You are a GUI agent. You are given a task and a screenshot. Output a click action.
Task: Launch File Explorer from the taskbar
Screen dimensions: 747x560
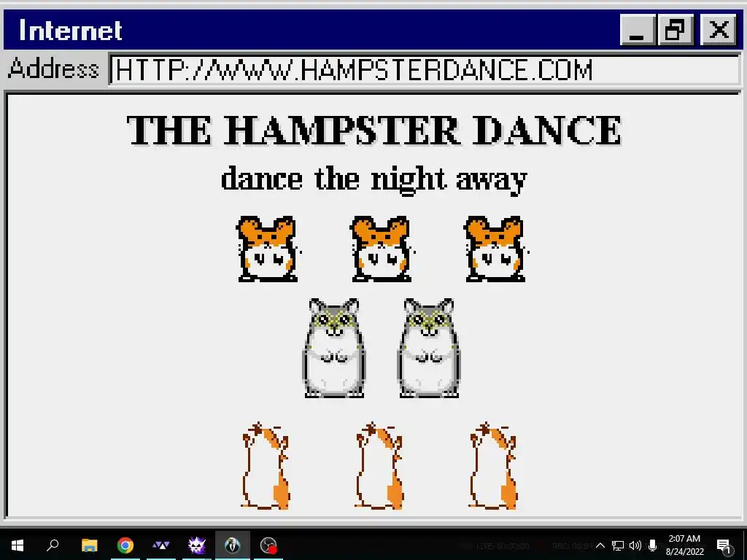click(89, 545)
